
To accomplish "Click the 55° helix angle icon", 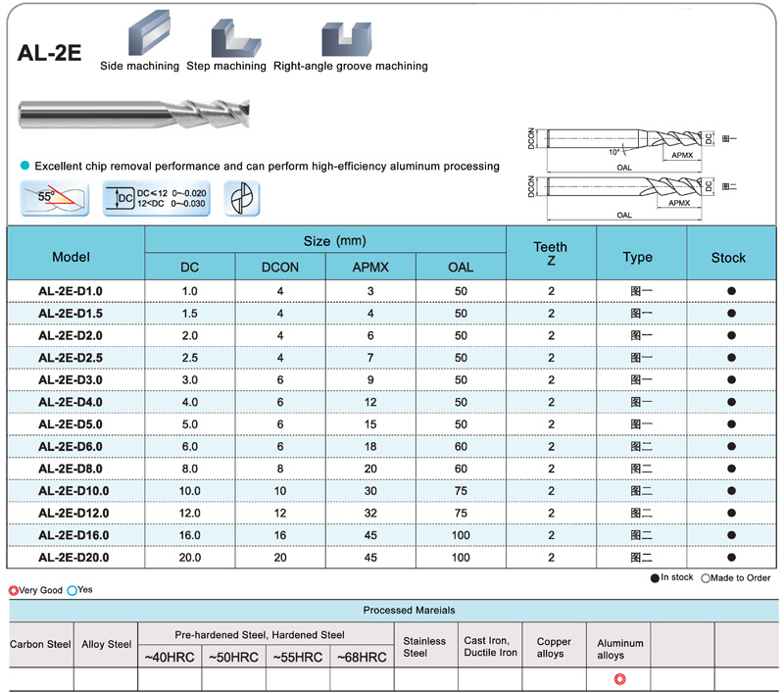I will 55,199.
